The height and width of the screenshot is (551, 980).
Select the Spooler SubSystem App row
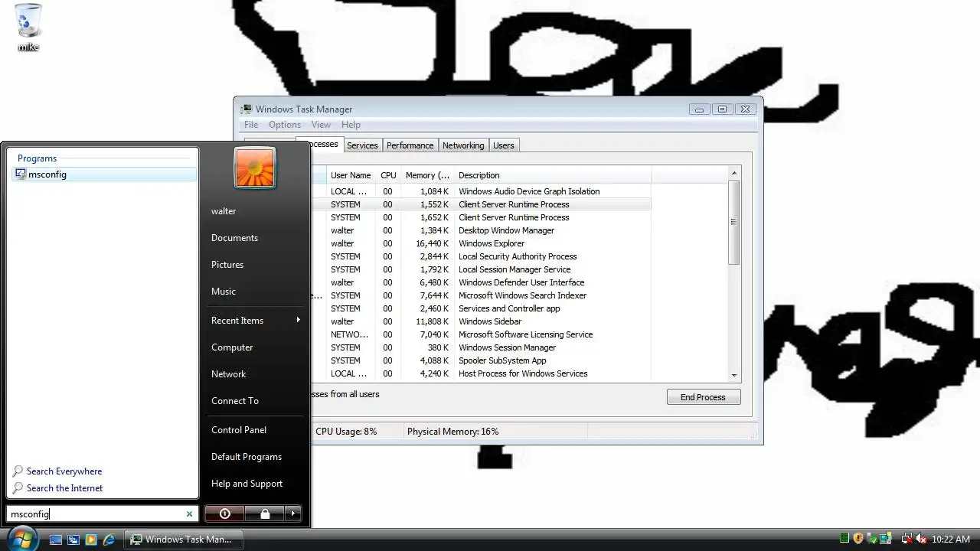(x=481, y=360)
